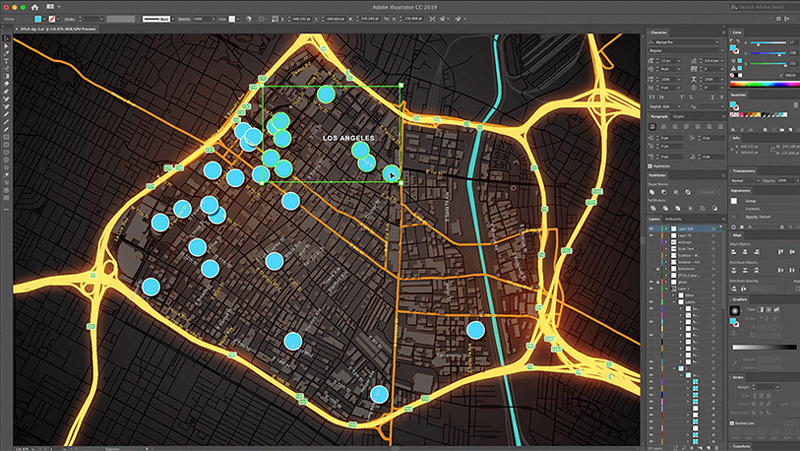The image size is (800, 451).
Task: Switch to the Glyphs tab
Action: pyautogui.click(x=678, y=116)
